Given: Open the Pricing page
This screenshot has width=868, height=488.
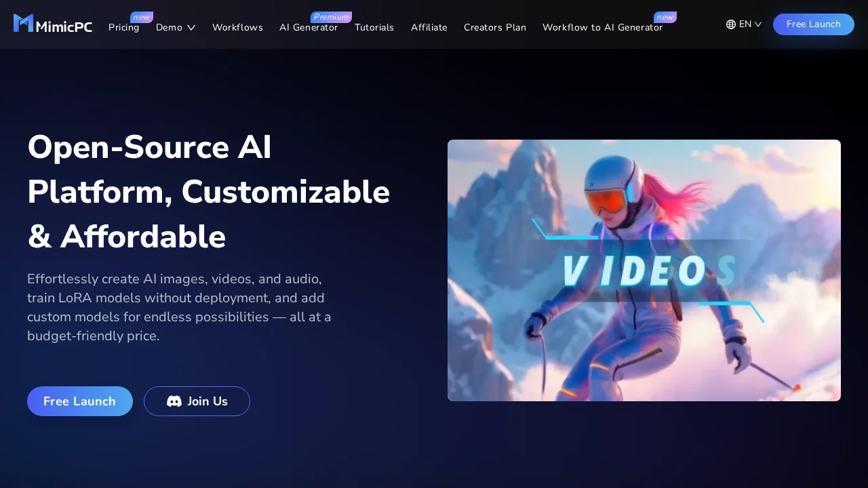Looking at the screenshot, I should (123, 28).
